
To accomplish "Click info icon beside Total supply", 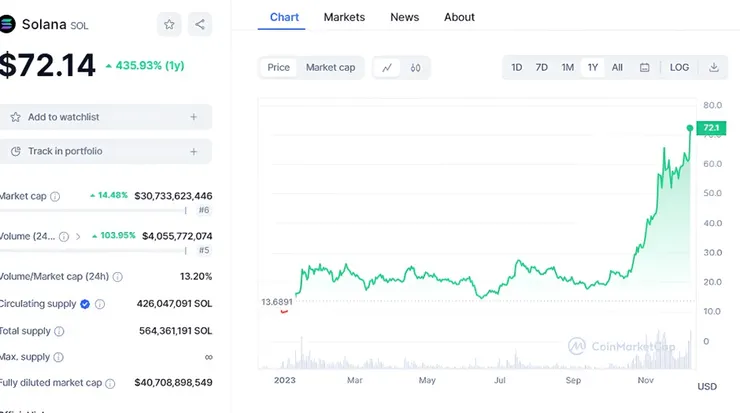I will [59, 331].
